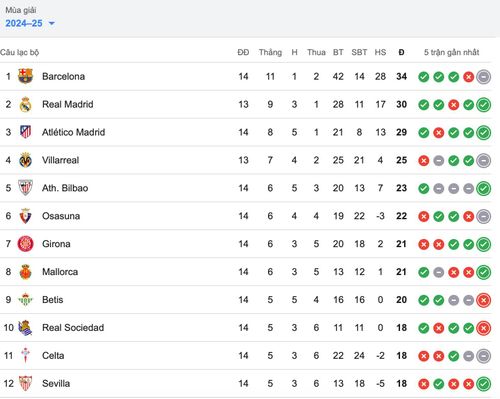This screenshot has height=399, width=500.
Task: Click the Thắng column header
Action: click(x=270, y=52)
